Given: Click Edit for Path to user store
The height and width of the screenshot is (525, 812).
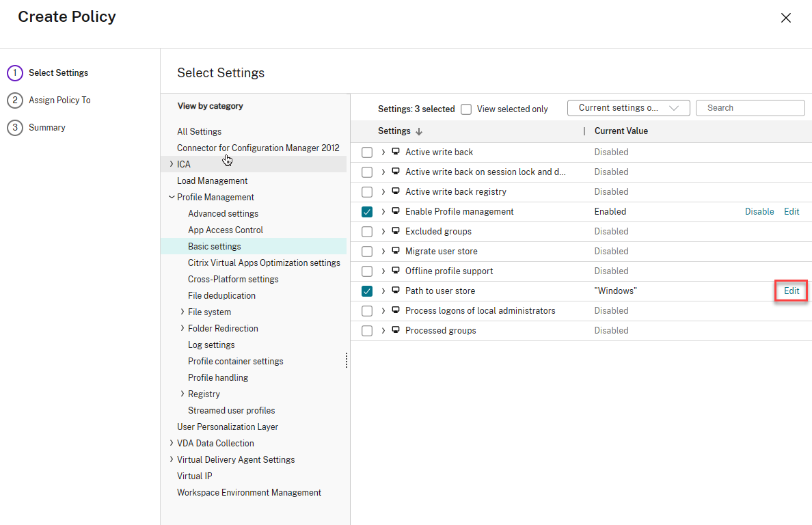Looking at the screenshot, I should coord(791,291).
